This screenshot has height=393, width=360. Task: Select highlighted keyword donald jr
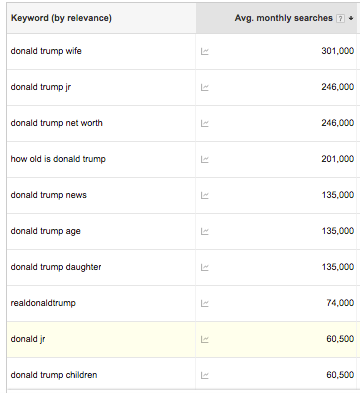click(28, 339)
